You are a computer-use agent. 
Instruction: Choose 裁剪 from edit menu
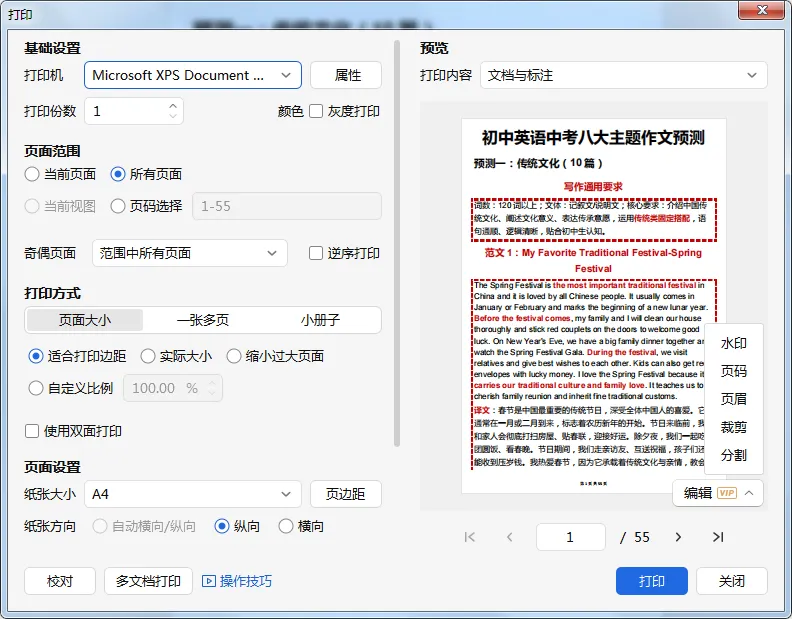pos(733,427)
